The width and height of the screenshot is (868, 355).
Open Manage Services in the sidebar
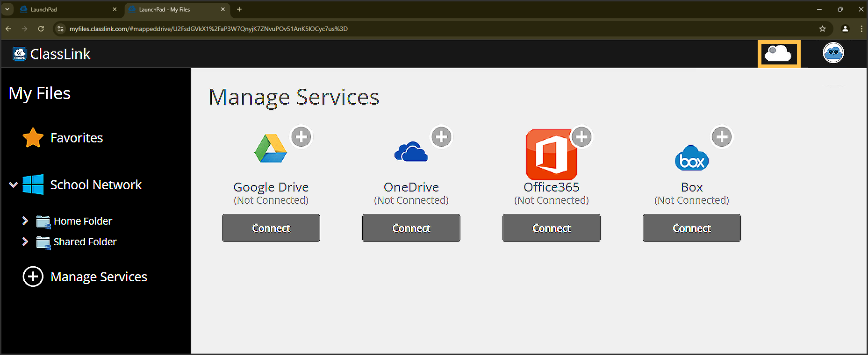[98, 277]
